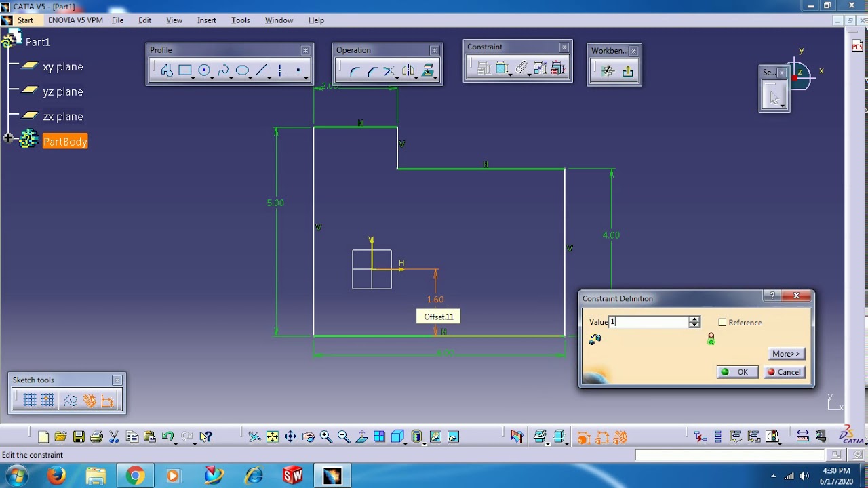This screenshot has width=868, height=488.
Task: Toggle Geometrical Constraints in Sketch tools
Action: click(x=90, y=401)
